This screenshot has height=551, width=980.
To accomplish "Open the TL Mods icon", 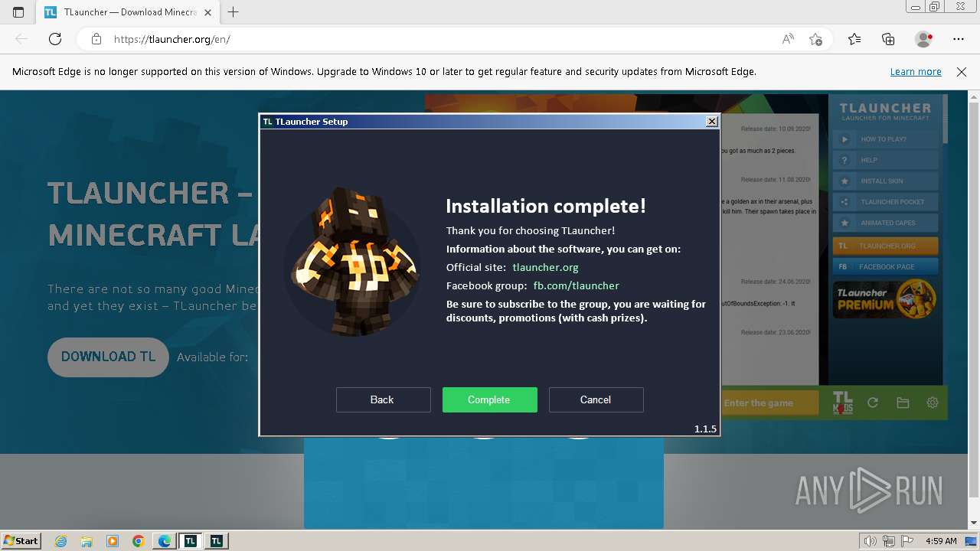I will (x=842, y=403).
